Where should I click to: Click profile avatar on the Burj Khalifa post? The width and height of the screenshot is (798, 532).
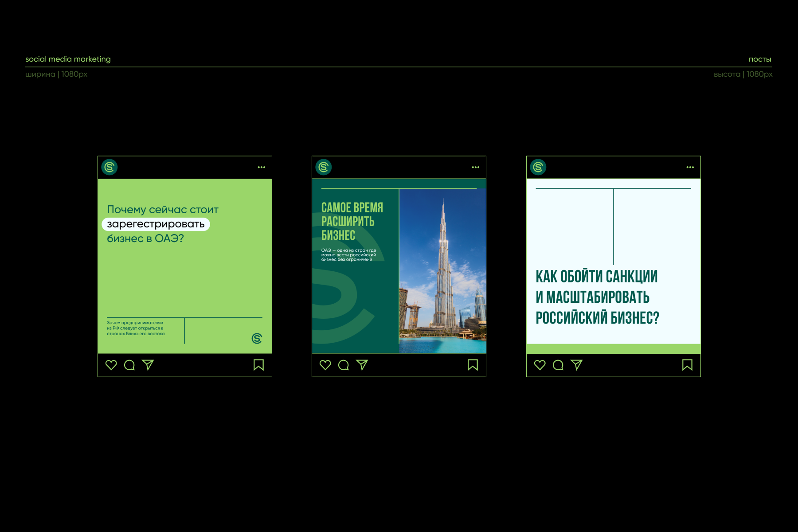point(324,167)
